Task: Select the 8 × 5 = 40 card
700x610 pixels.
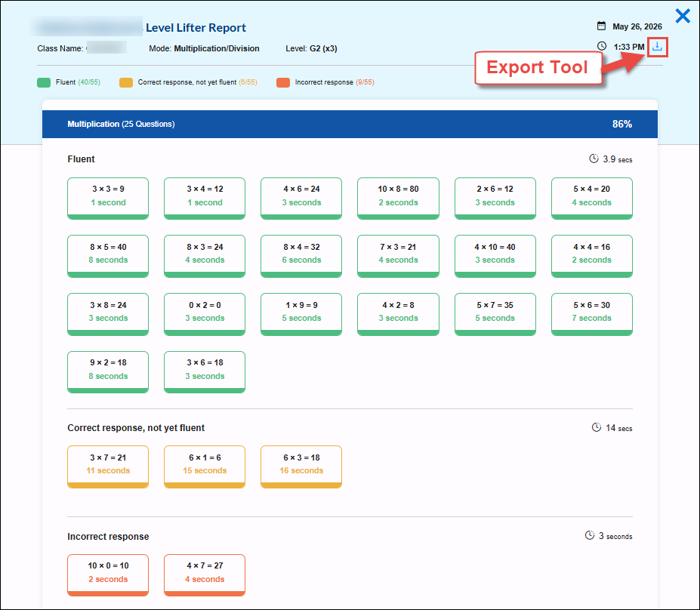Action: [x=108, y=256]
